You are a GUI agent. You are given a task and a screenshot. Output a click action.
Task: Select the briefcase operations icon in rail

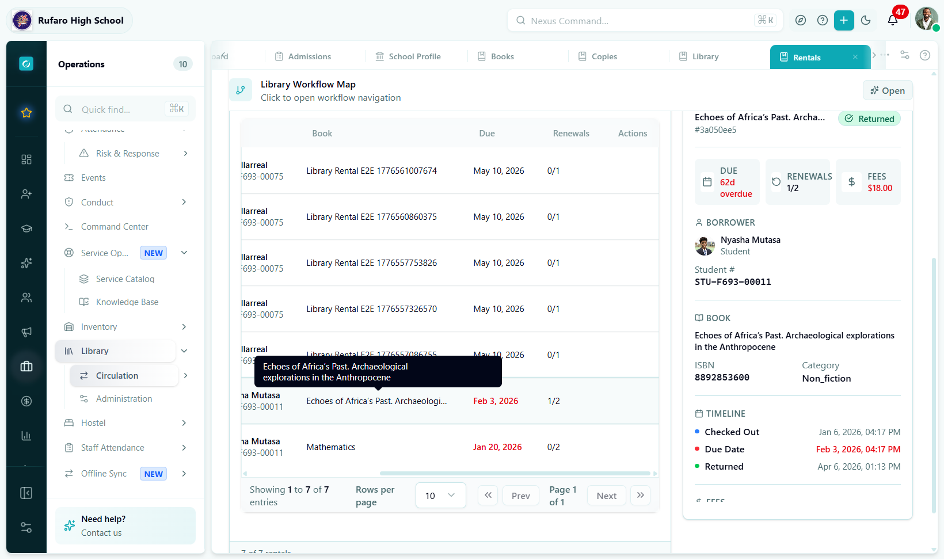click(26, 366)
